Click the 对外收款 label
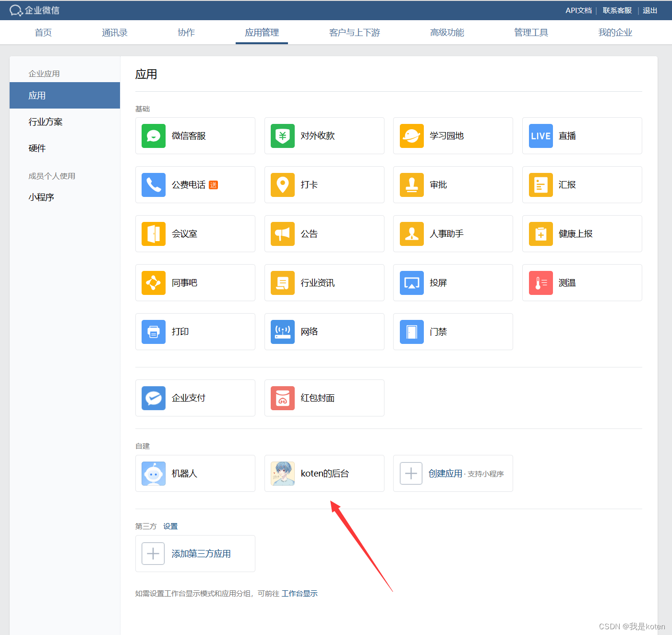The width and height of the screenshot is (672, 635). tap(318, 136)
